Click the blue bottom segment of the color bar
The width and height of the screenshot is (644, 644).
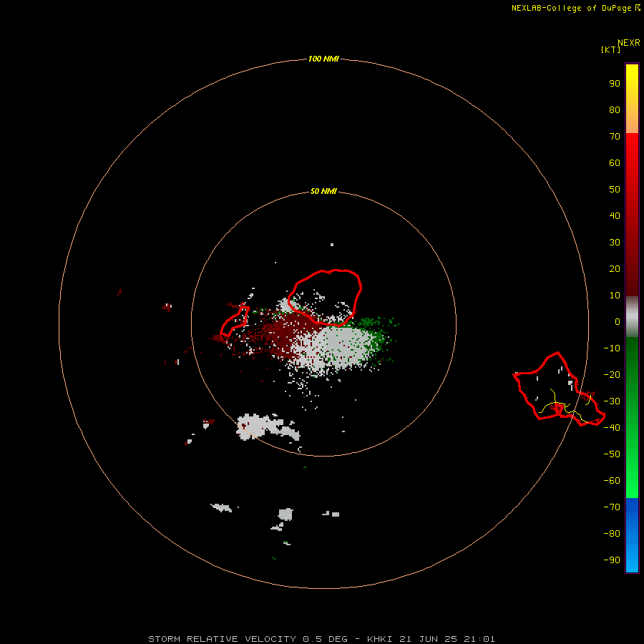coord(632,535)
